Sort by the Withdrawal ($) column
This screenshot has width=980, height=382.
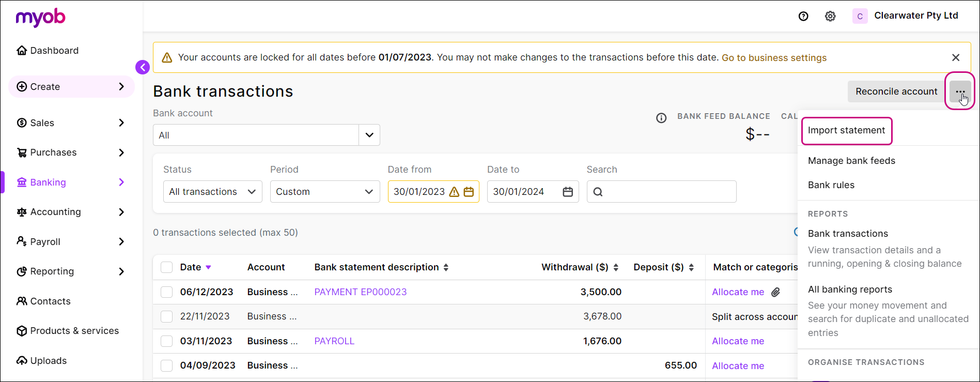(580, 267)
